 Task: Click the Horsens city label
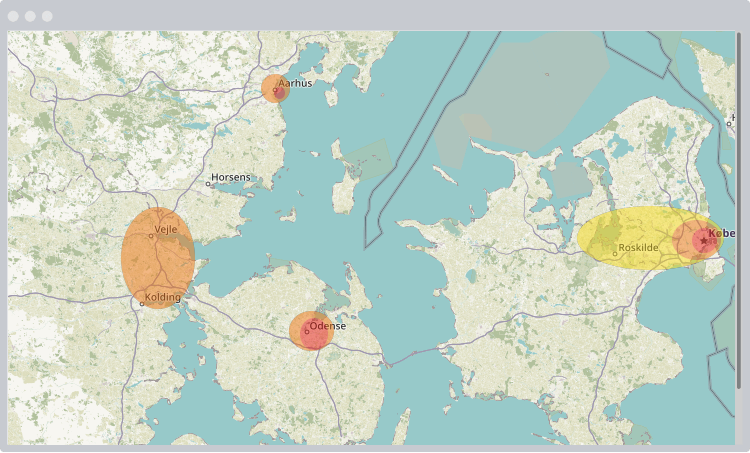tap(231, 177)
